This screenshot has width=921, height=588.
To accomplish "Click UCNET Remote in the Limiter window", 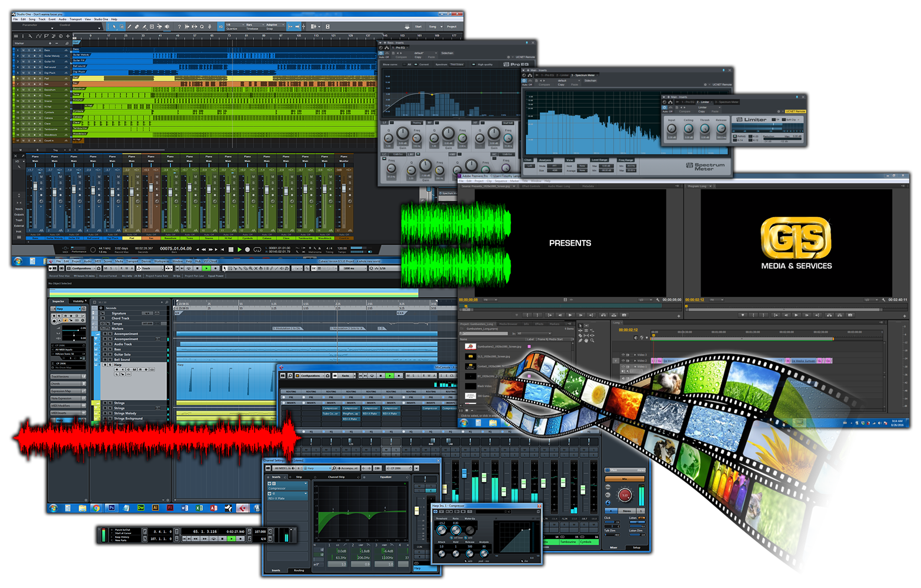I will tap(796, 111).
